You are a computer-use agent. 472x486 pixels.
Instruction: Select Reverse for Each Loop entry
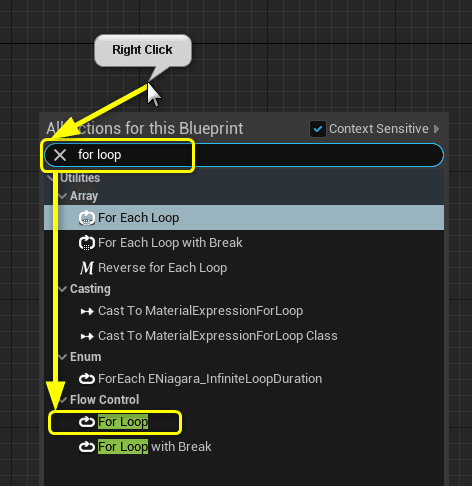(244, 268)
